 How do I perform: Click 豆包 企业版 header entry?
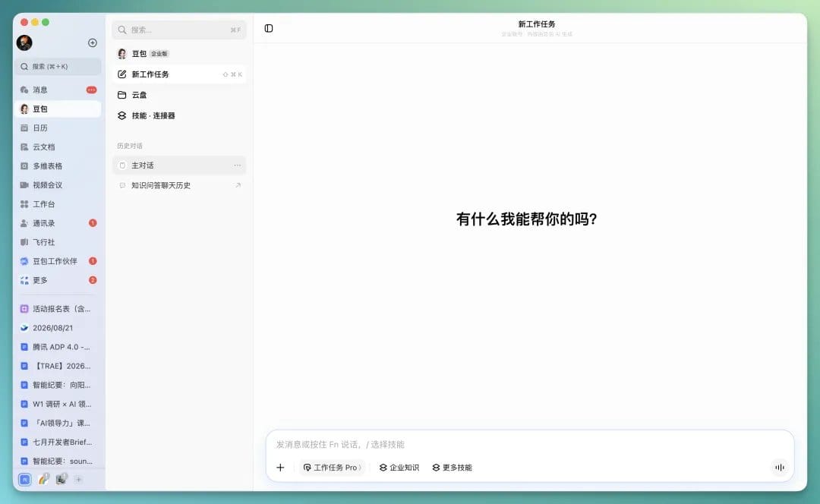pyautogui.click(x=179, y=54)
